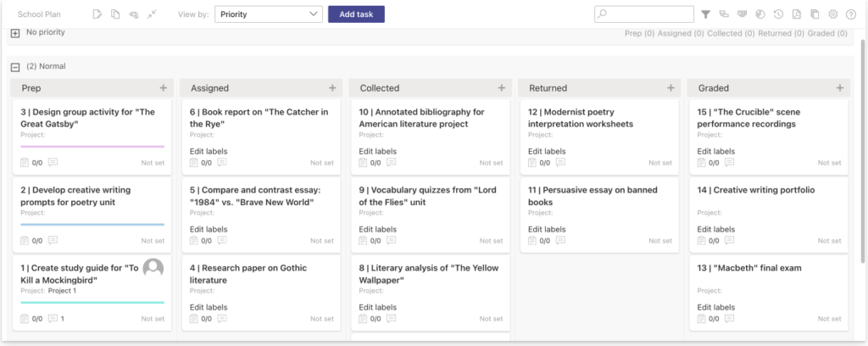Click 'Not set' due date on task 3 card
The image size is (868, 346).
pos(153,163)
